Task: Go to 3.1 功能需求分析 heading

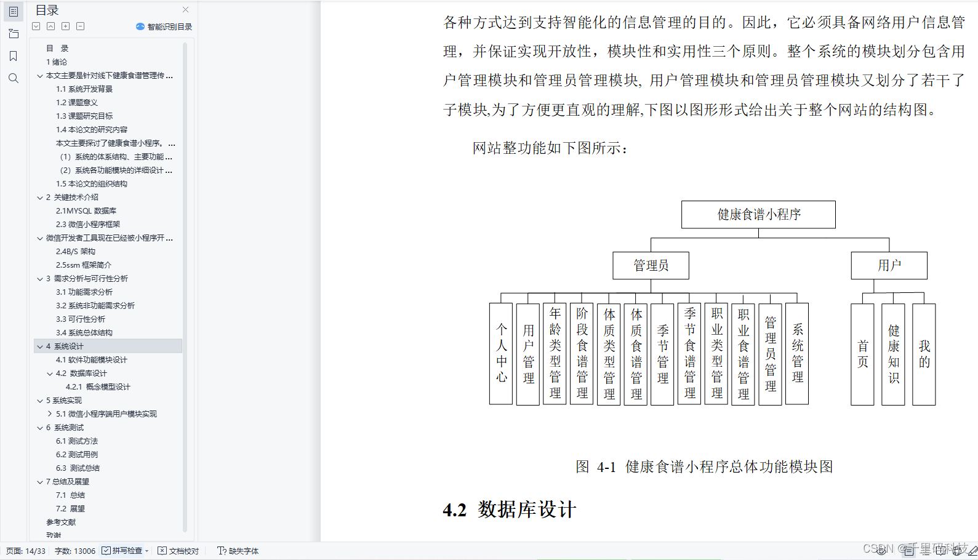Action: click(x=84, y=292)
